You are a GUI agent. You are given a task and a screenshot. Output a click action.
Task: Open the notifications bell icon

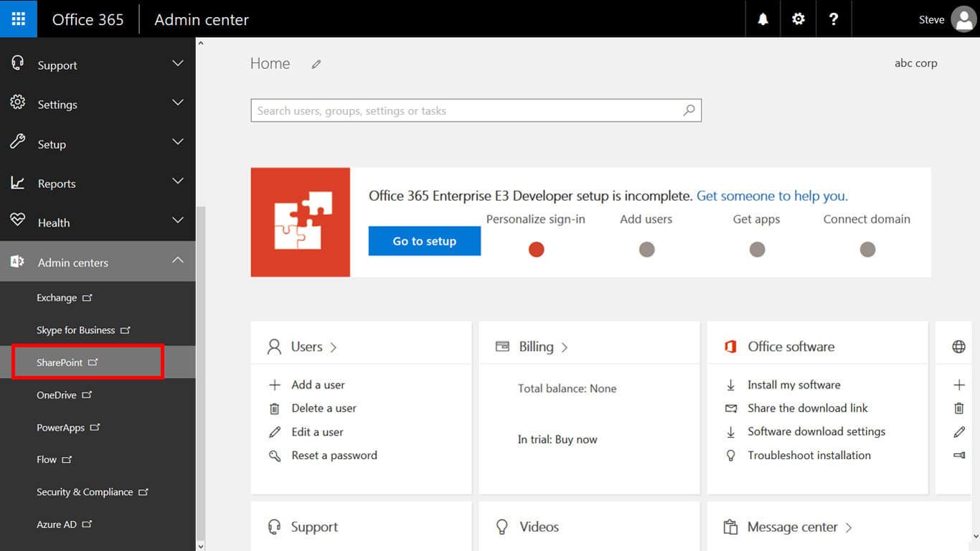763,19
